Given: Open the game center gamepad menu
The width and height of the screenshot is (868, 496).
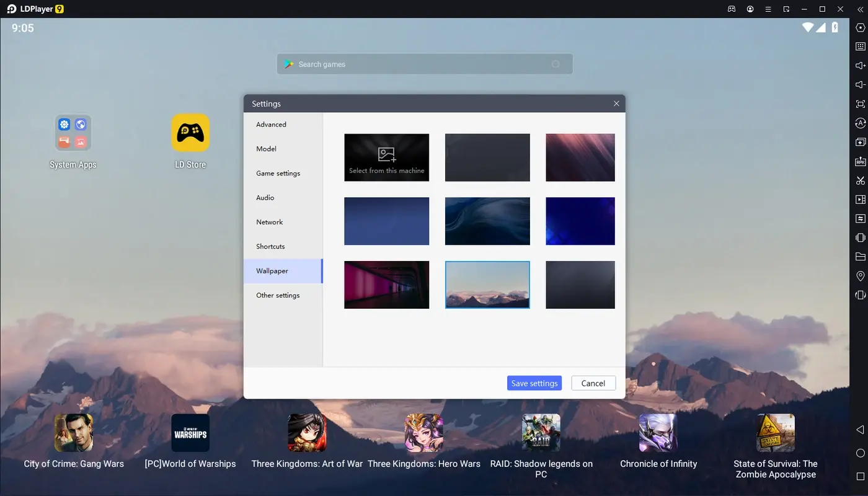Looking at the screenshot, I should (x=731, y=9).
